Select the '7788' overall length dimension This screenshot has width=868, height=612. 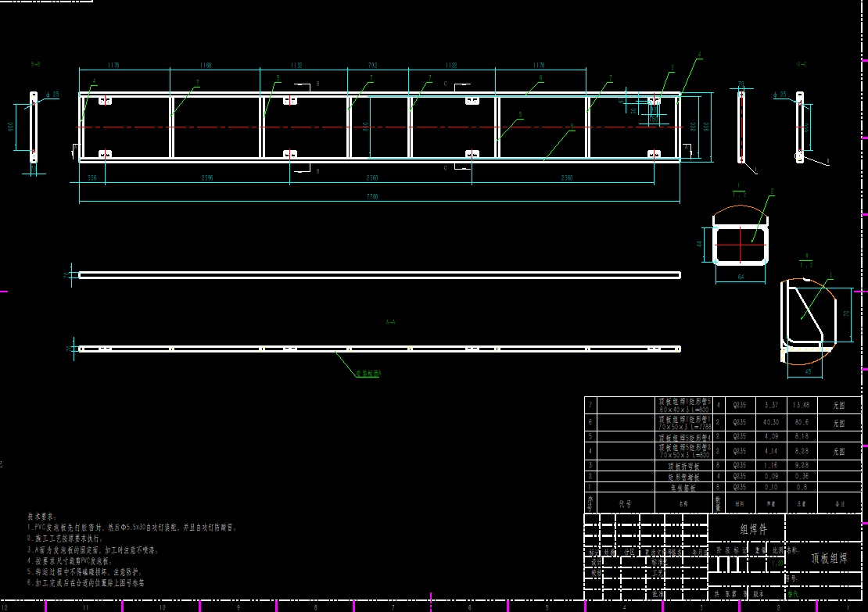click(372, 196)
